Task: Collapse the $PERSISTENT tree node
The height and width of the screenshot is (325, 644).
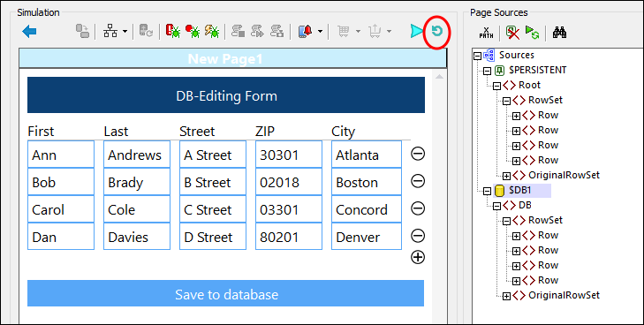Action: (487, 71)
